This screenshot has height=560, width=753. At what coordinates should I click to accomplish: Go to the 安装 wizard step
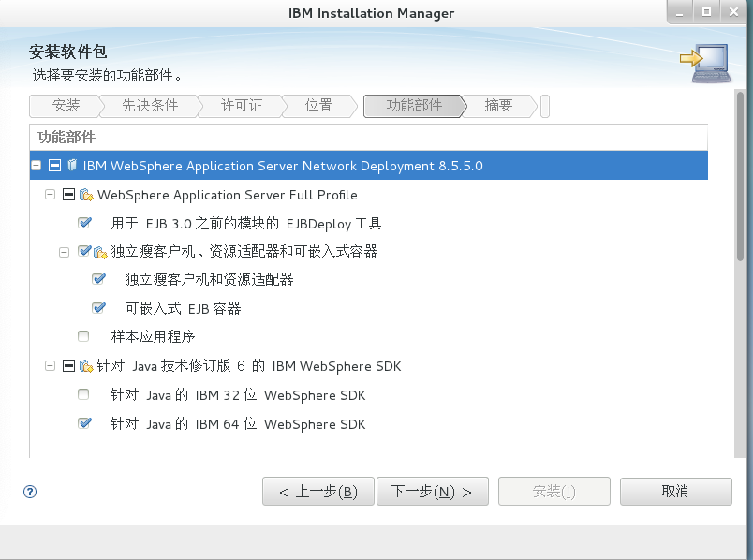[66, 106]
